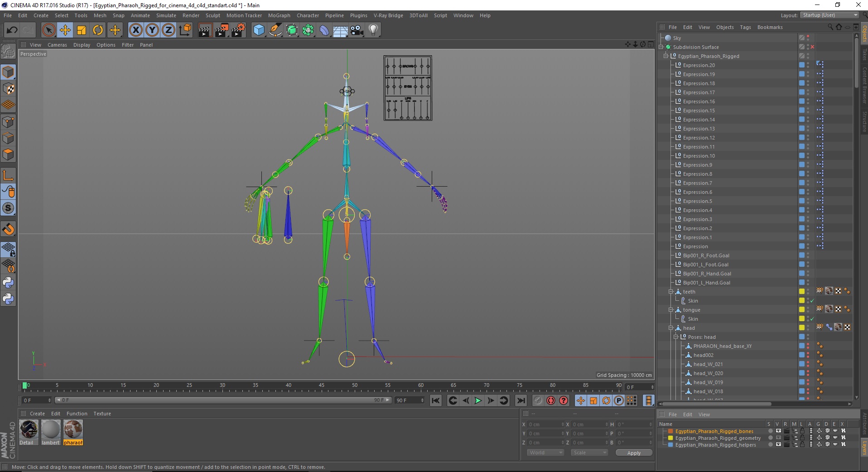Go to start of animation

(436, 400)
